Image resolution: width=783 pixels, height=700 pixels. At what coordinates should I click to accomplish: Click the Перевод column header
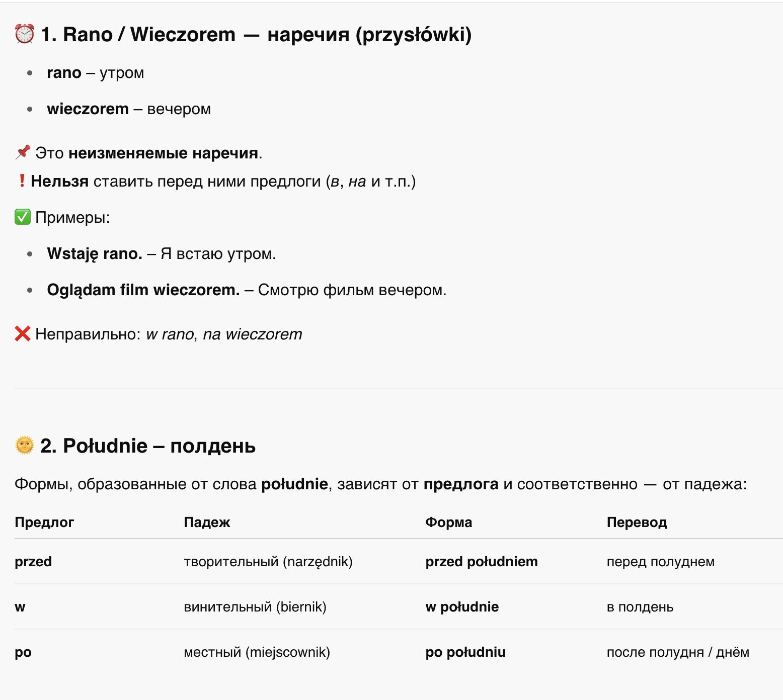pyautogui.click(x=637, y=522)
